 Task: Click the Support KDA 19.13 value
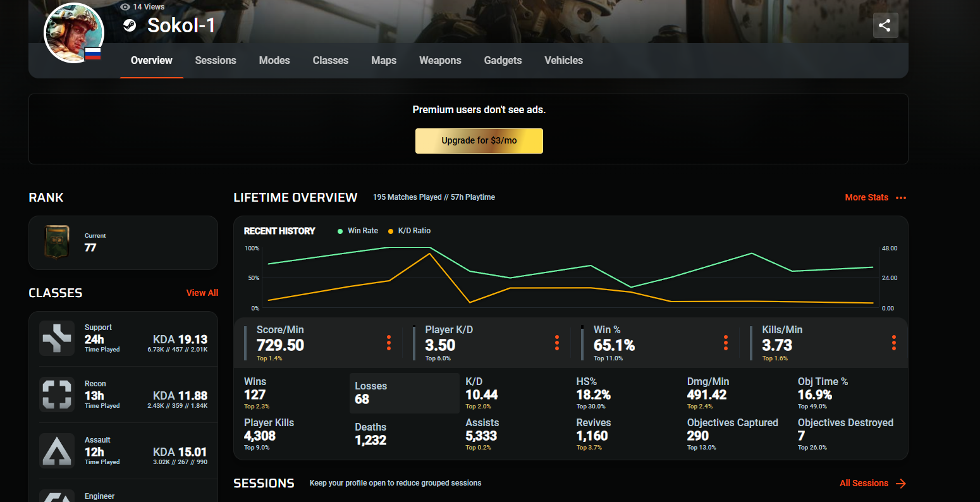[x=180, y=340]
